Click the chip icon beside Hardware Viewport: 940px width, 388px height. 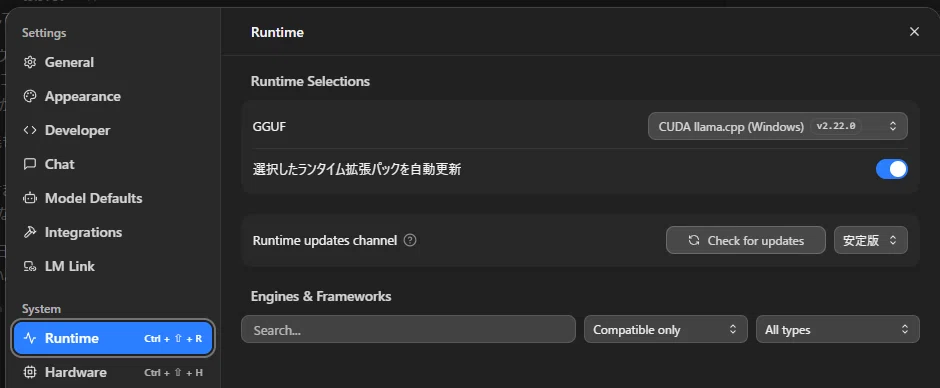pos(29,372)
